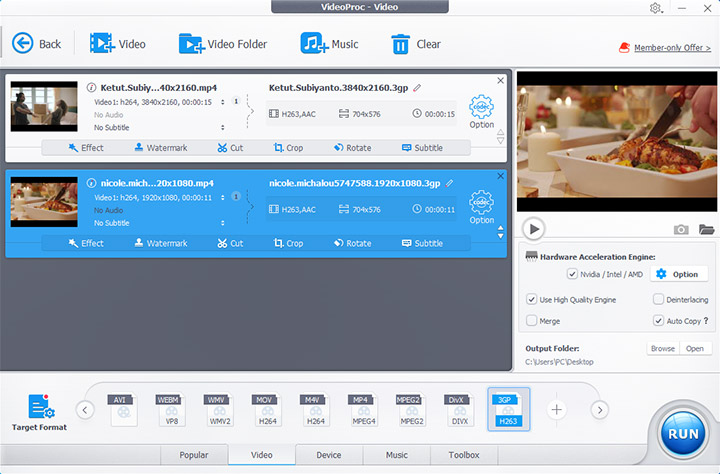Select the MPEG2 format
Viewport: 720px width, 474px height.
411,409
